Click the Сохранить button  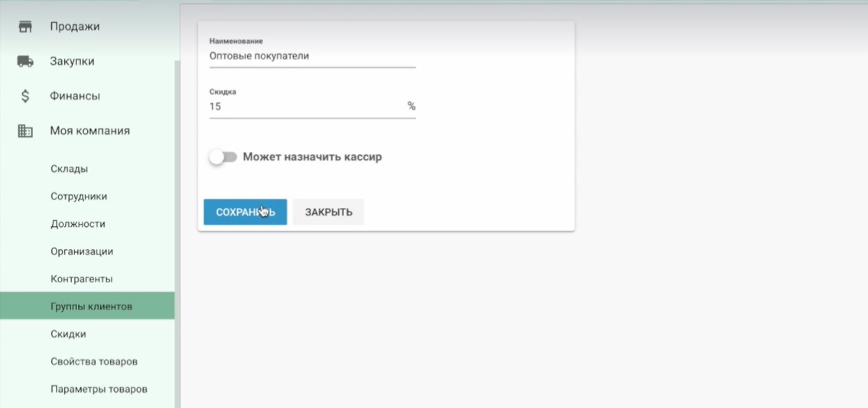click(245, 212)
